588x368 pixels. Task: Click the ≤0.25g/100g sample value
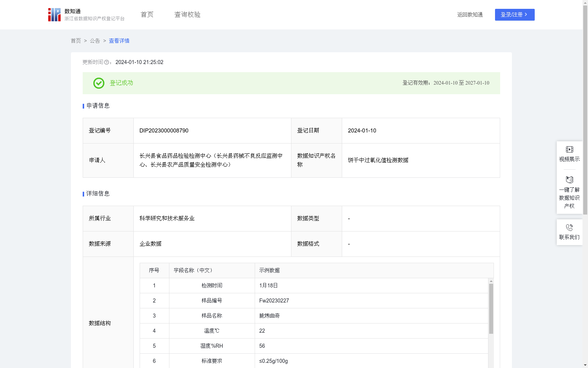(273, 361)
